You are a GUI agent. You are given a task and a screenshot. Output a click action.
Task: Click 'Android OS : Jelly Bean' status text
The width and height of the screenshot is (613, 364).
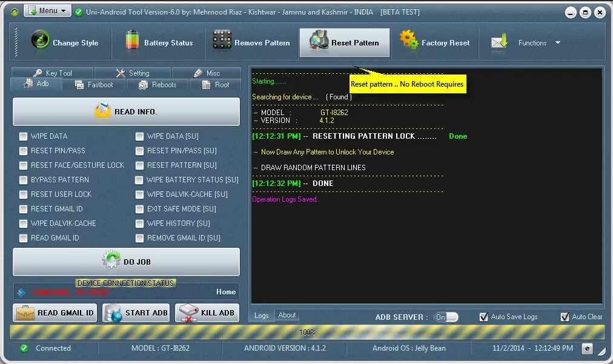pyautogui.click(x=409, y=348)
